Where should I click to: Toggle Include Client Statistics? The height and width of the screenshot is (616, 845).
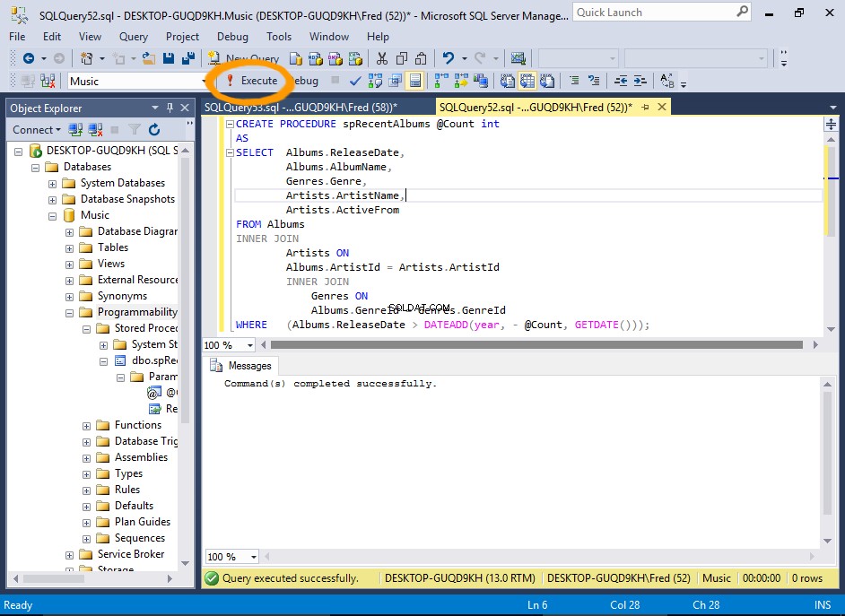pyautogui.click(x=480, y=82)
